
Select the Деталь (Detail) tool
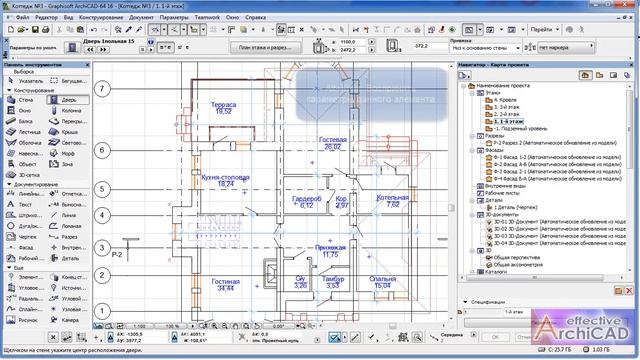point(65,258)
